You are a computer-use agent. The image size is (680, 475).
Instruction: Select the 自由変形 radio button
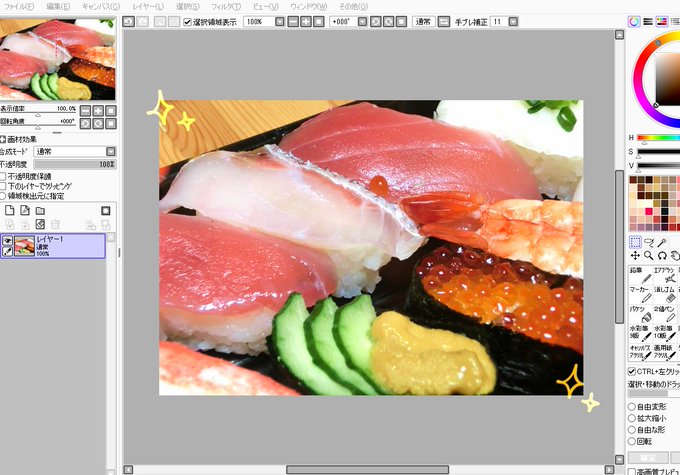click(x=632, y=407)
